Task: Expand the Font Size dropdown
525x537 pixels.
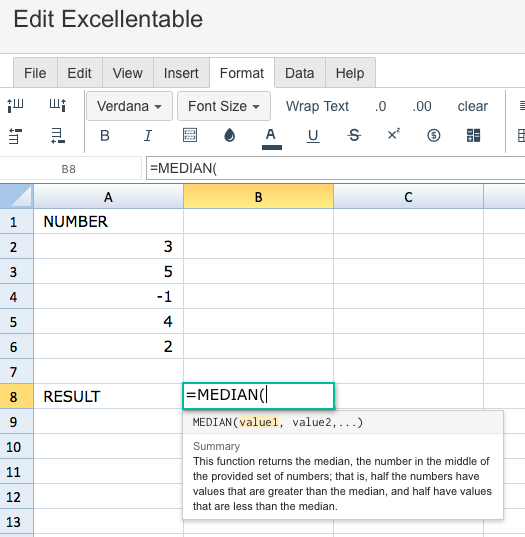Action: (224, 106)
